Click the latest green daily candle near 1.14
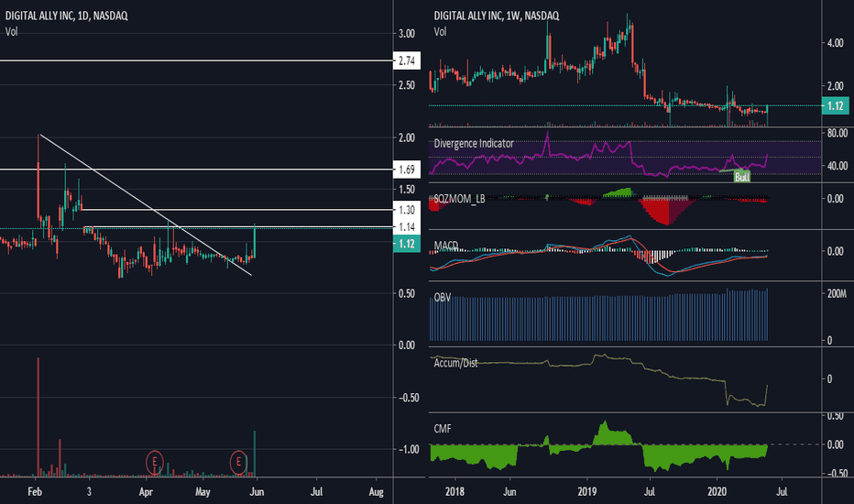Image resolution: width=854 pixels, height=504 pixels. (x=255, y=241)
